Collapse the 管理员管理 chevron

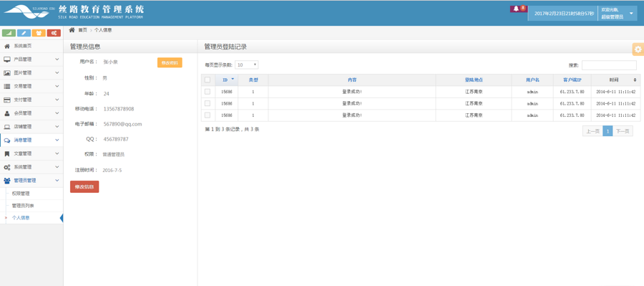point(57,181)
